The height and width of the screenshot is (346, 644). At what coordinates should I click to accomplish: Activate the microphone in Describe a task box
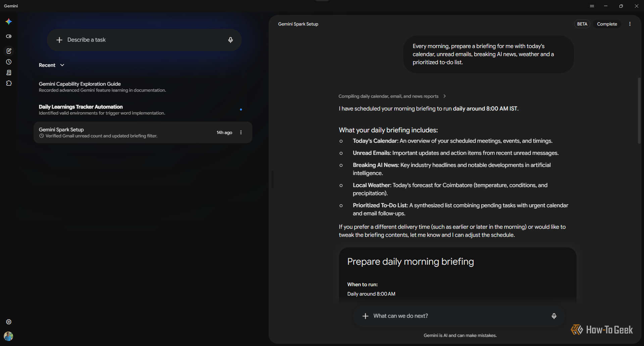231,40
